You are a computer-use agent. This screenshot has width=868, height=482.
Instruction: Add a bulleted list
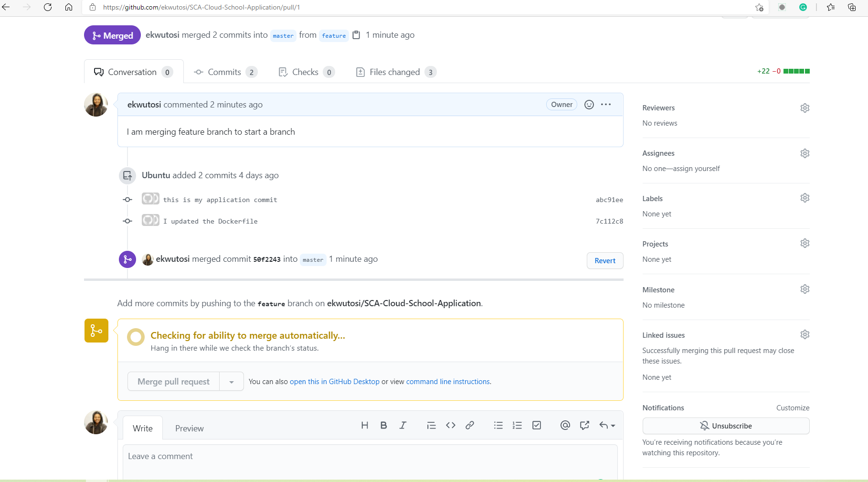click(x=498, y=425)
